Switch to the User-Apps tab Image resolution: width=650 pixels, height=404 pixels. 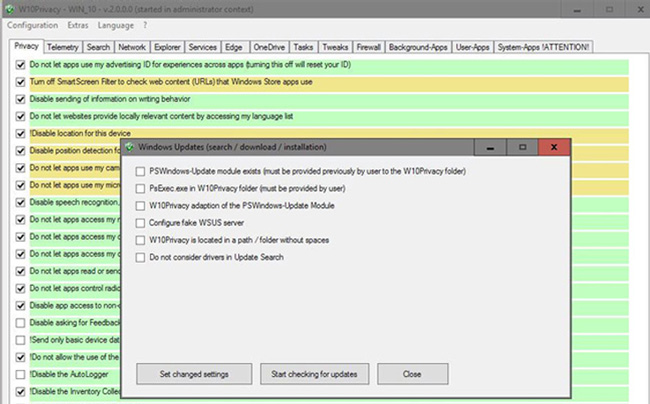pyautogui.click(x=472, y=47)
